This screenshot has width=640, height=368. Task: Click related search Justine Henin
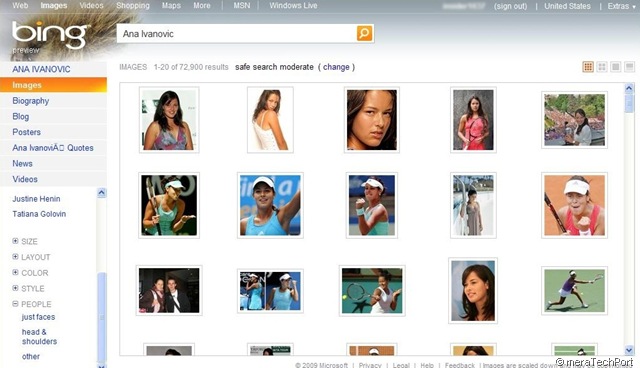(36, 199)
